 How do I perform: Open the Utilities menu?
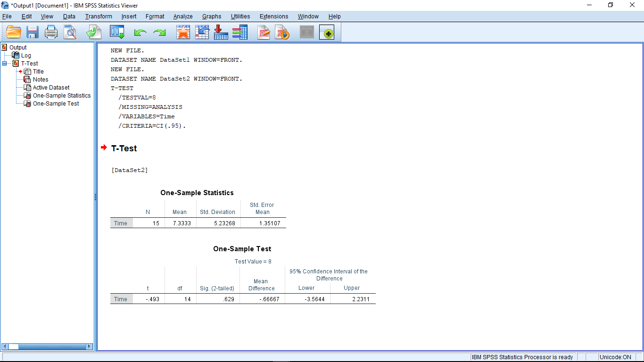coord(240,16)
